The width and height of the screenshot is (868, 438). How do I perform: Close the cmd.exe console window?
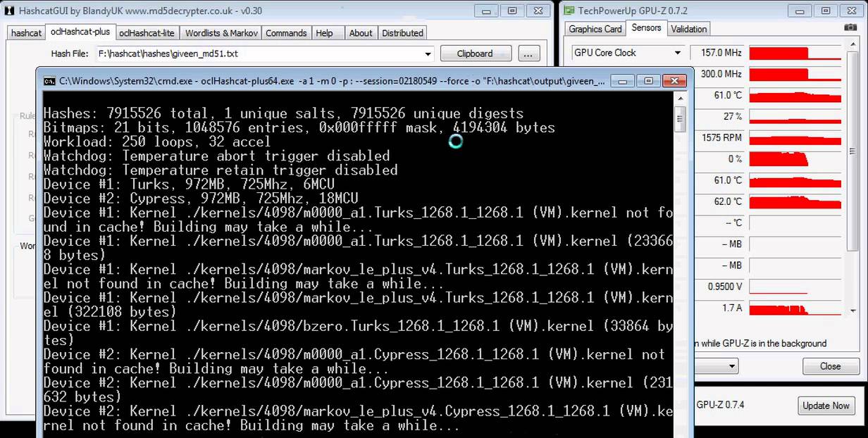click(x=673, y=81)
